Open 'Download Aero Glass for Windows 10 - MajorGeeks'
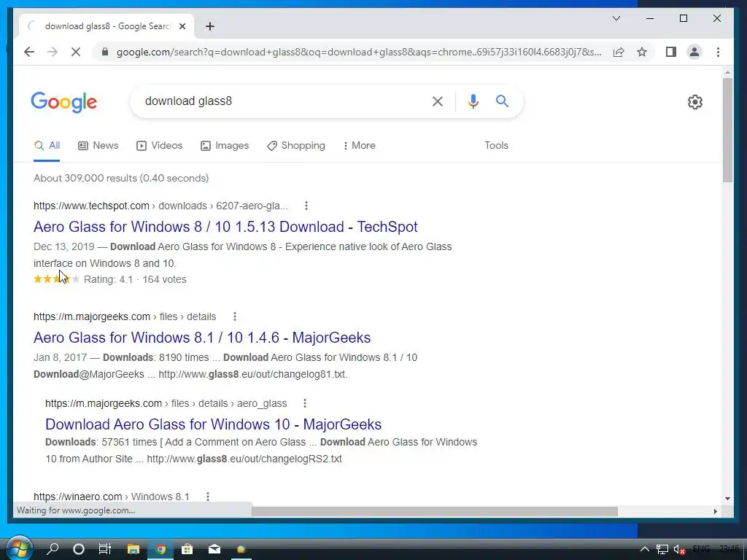747x560 pixels. coord(214,424)
